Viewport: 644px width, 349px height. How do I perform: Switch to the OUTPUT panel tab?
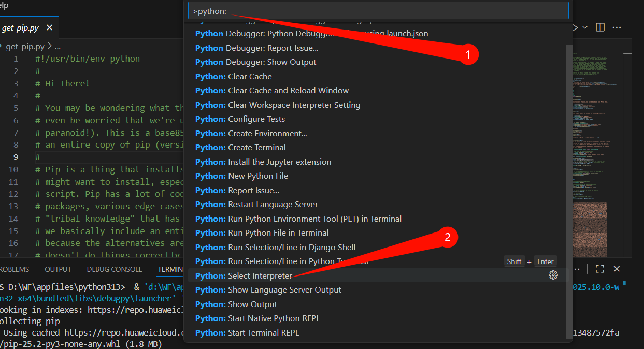(58, 269)
